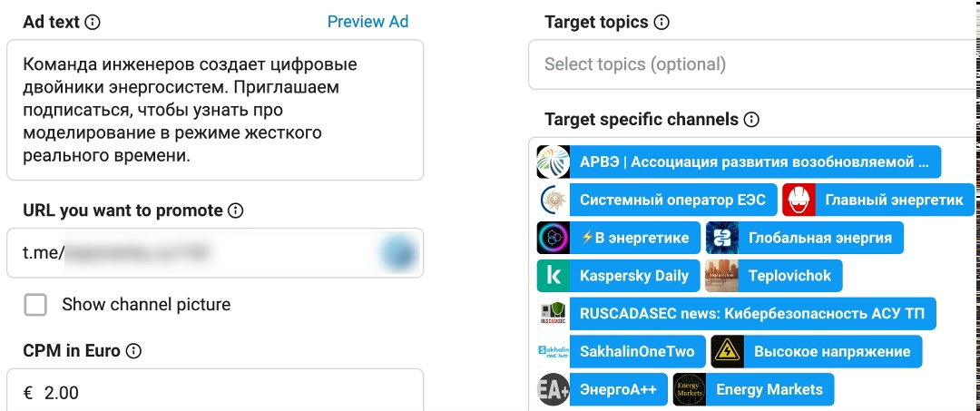This screenshot has height=411, width=980.
Task: Click the Target specific channels info icon
Action: [751, 120]
